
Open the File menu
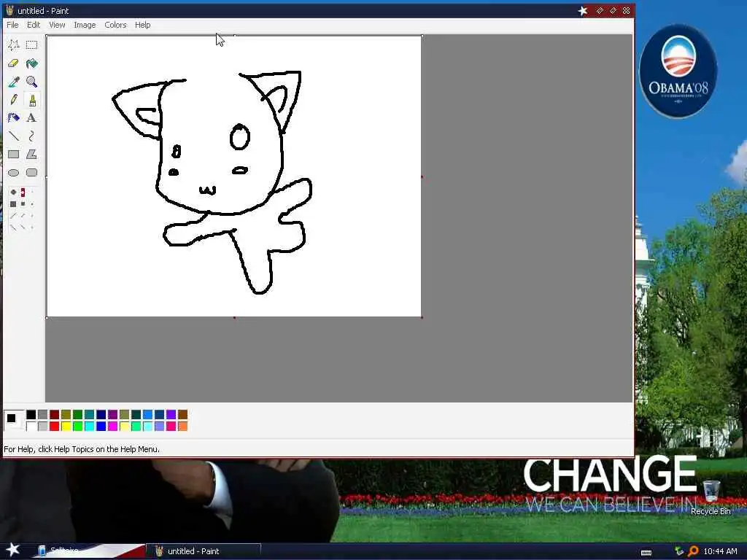(x=12, y=25)
